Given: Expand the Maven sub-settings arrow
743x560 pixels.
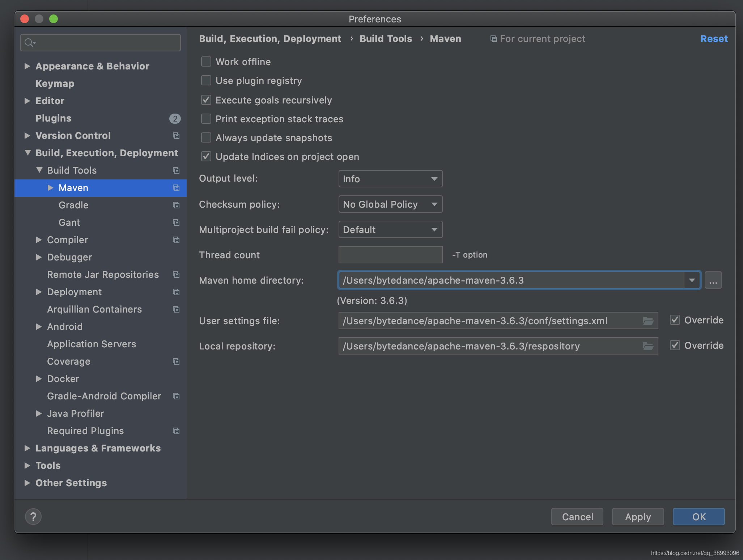Looking at the screenshot, I should click(x=50, y=188).
